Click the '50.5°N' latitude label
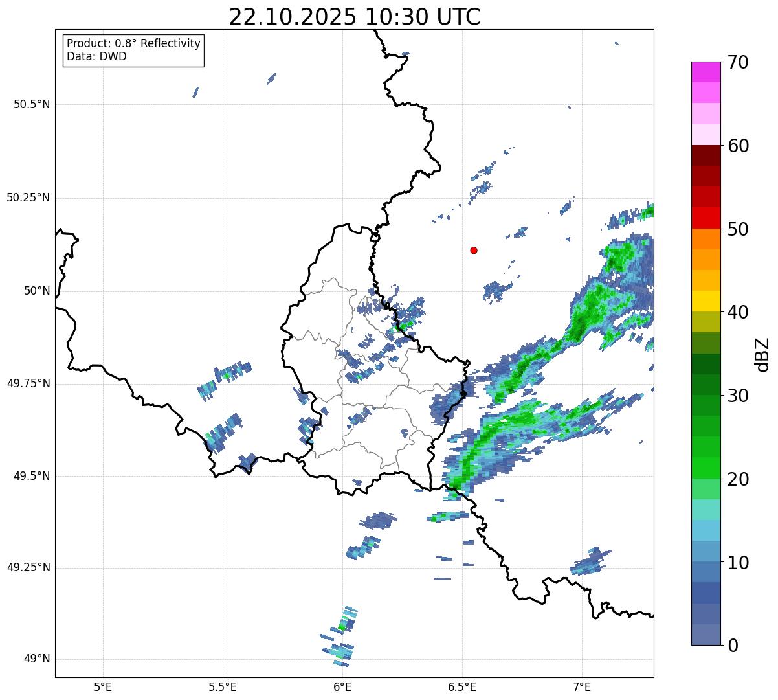This screenshot has width=778, height=700. (x=32, y=104)
